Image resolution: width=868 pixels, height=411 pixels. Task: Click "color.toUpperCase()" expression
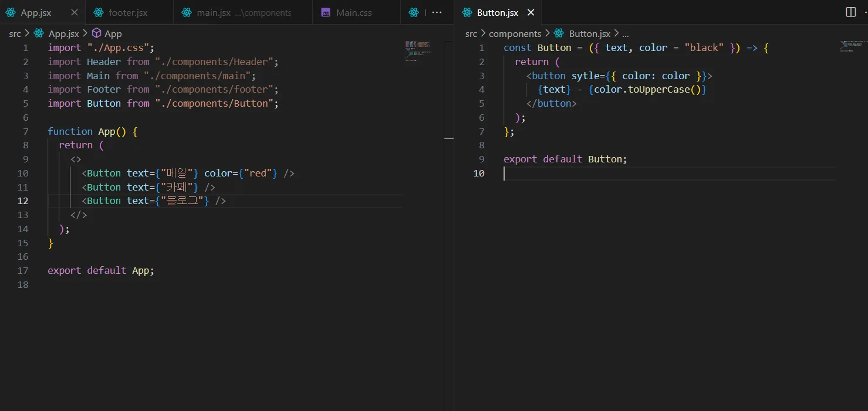(648, 89)
